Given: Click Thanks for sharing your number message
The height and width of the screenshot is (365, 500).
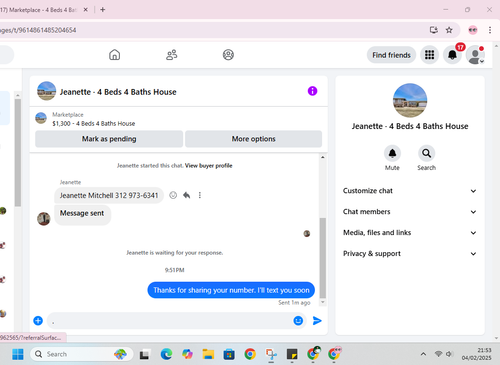Looking at the screenshot, I should click(x=231, y=290).
